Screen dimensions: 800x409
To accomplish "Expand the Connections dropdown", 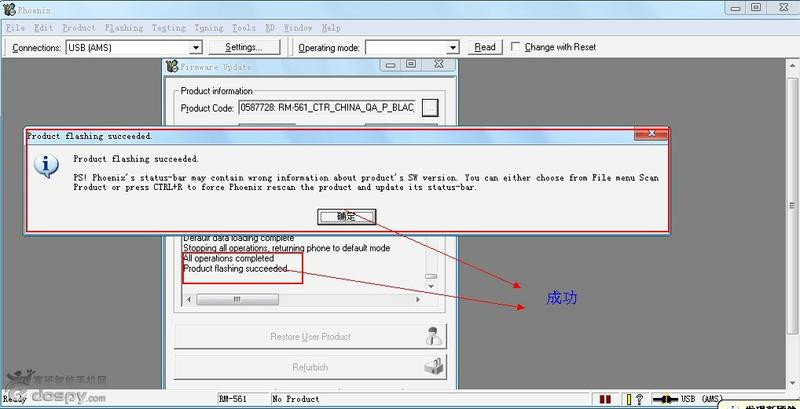I will (x=196, y=48).
